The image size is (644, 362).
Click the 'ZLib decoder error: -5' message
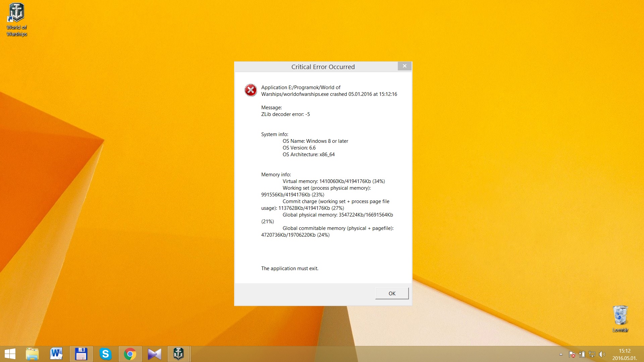click(285, 114)
